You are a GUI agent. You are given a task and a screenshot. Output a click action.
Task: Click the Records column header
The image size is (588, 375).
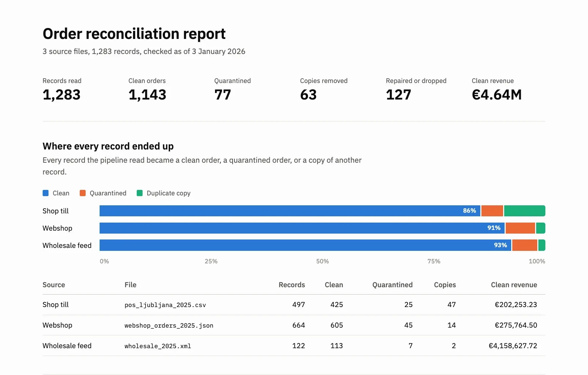(x=292, y=285)
